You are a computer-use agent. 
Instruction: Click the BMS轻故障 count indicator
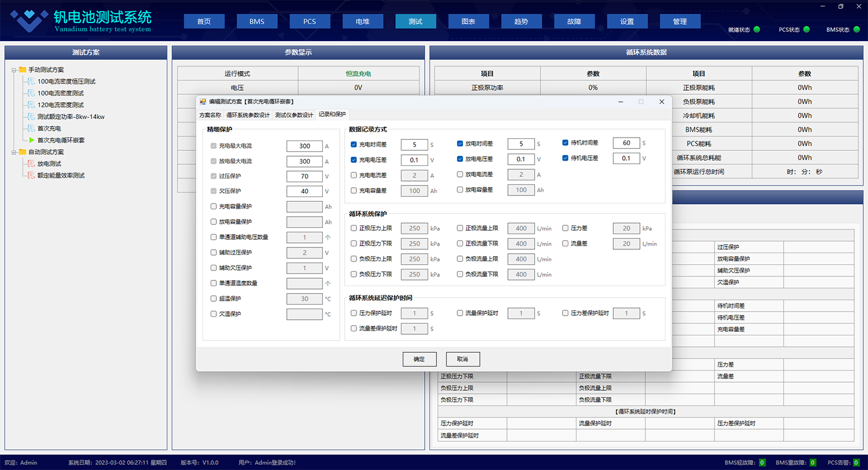pyautogui.click(x=762, y=462)
